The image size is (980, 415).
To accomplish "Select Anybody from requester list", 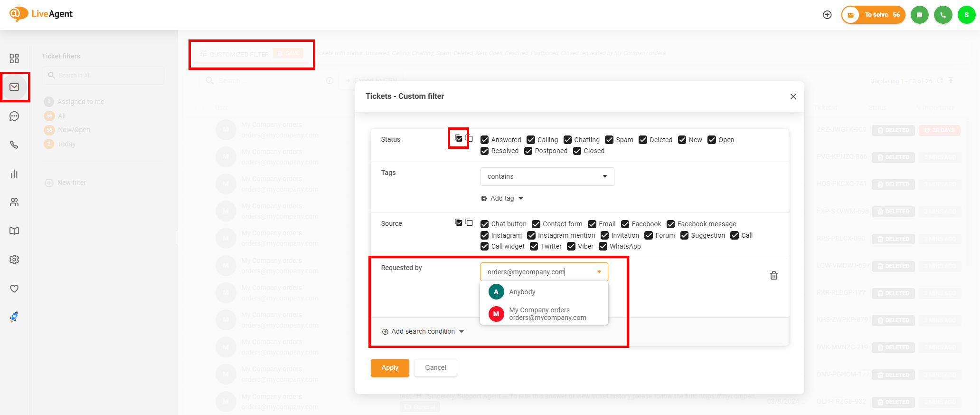I will coord(522,292).
